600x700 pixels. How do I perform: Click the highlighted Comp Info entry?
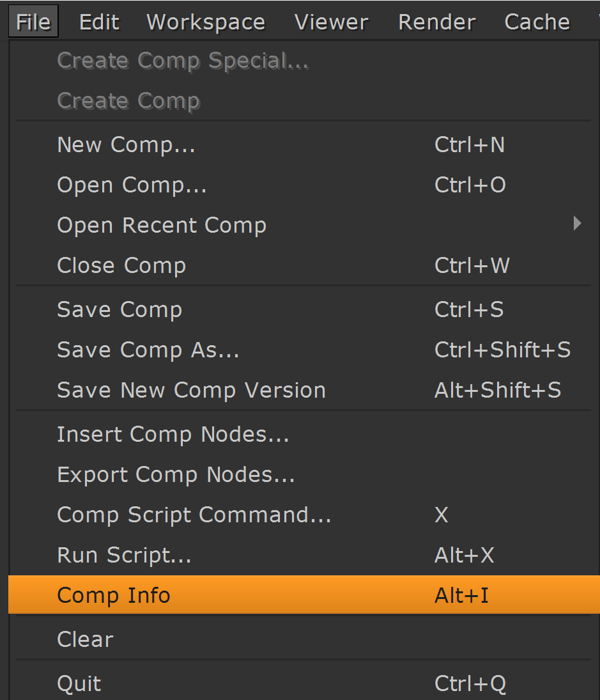coord(114,596)
